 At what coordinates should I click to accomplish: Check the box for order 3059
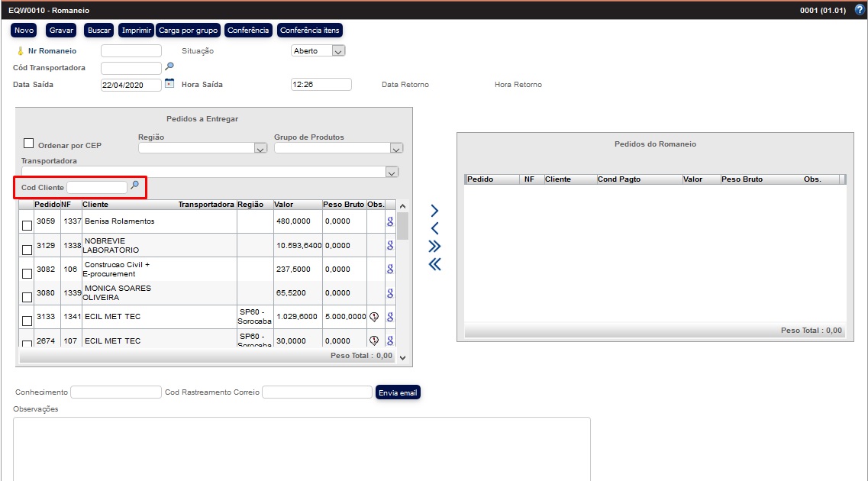tap(27, 225)
